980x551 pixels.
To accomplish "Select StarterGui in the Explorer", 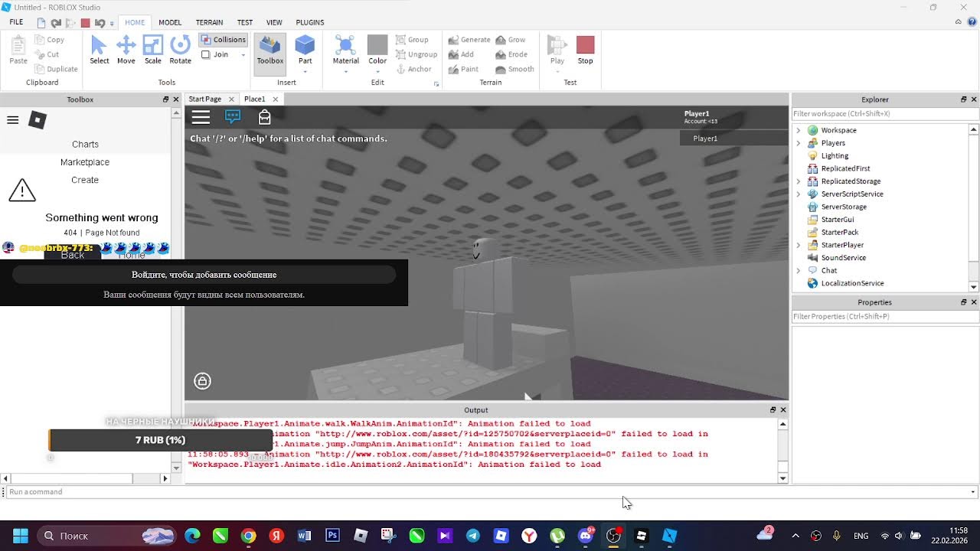I will 837,220.
